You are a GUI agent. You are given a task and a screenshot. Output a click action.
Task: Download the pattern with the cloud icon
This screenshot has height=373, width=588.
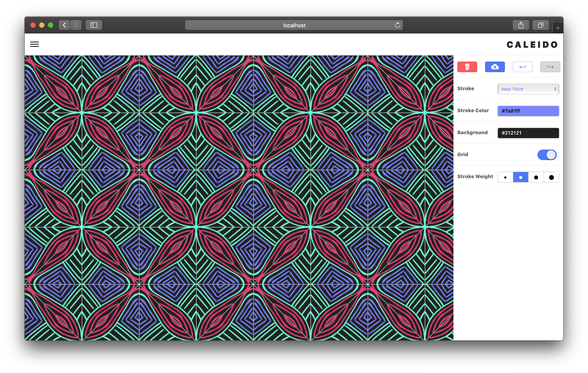click(x=495, y=67)
